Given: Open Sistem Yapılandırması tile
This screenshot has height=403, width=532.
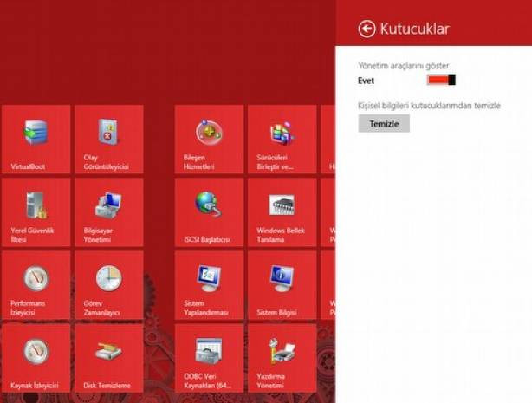Looking at the screenshot, I should click(209, 285).
